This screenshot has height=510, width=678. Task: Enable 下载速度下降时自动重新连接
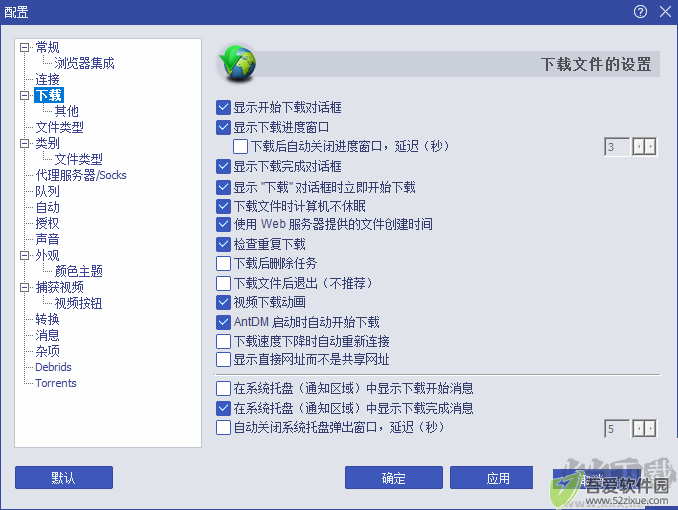tap(223, 341)
